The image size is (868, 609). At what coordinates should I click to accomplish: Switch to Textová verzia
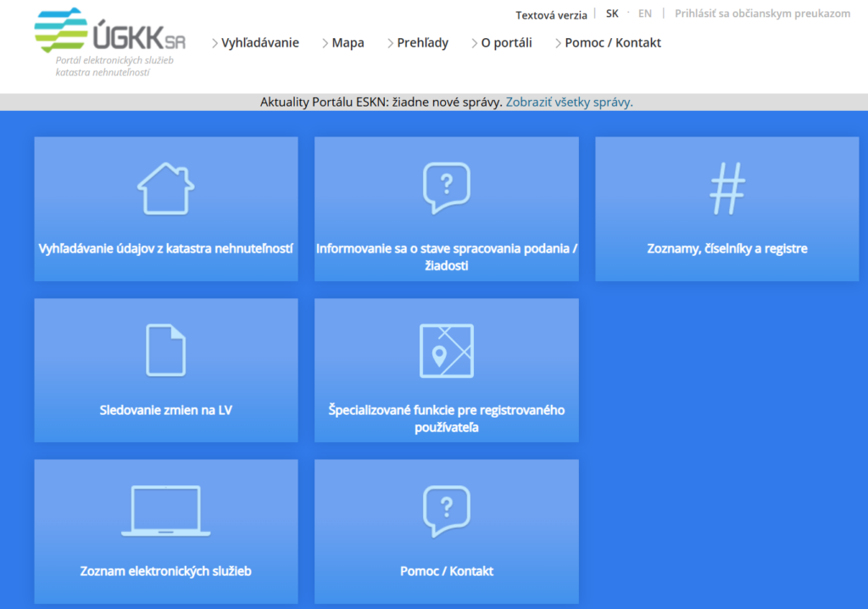point(551,14)
